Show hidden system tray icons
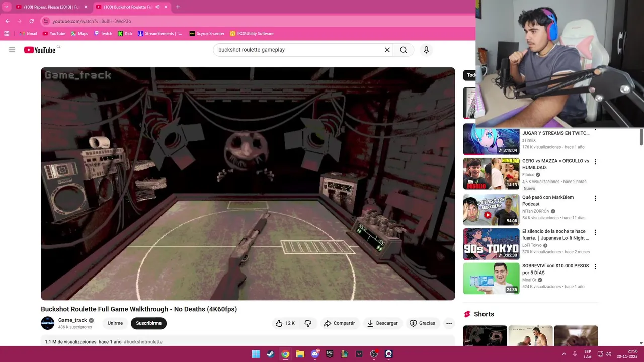 [564, 354]
